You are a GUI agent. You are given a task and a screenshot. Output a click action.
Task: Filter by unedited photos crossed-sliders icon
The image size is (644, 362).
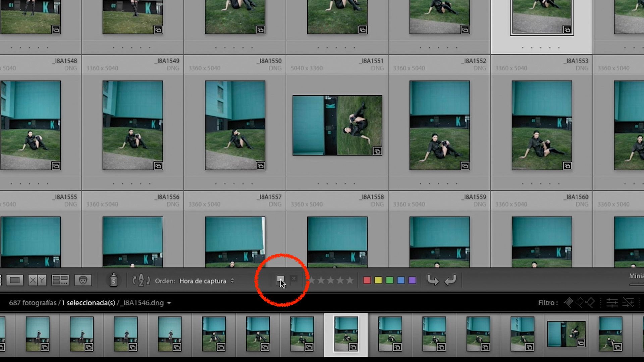point(628,303)
